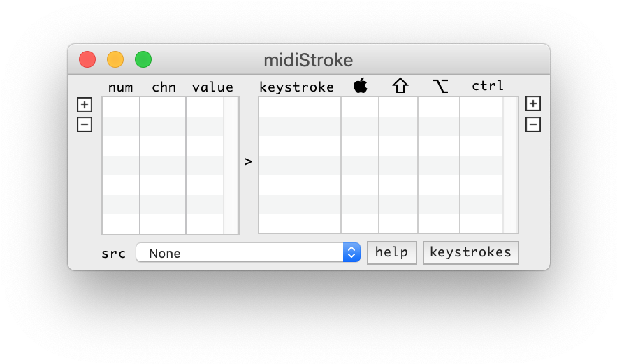
Task: Add a new keystroke row
Action: pyautogui.click(x=533, y=103)
